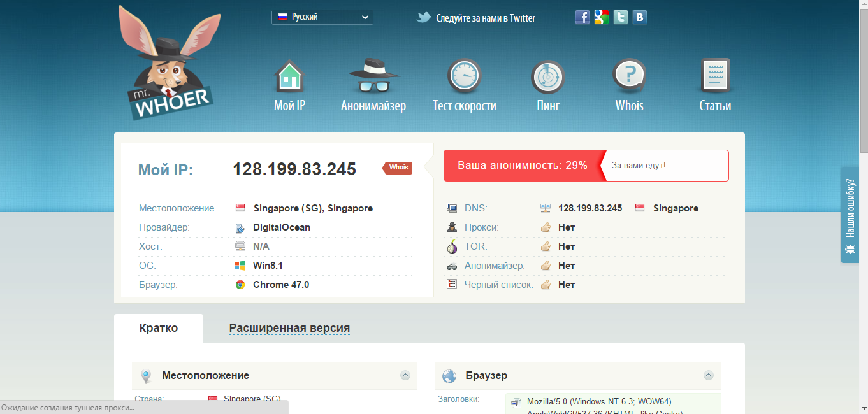Open the Мой IP house icon
The image size is (868, 414).
[x=289, y=76]
